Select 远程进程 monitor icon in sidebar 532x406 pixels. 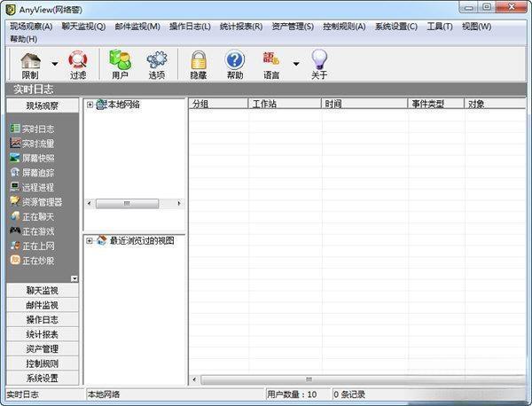tap(15, 187)
